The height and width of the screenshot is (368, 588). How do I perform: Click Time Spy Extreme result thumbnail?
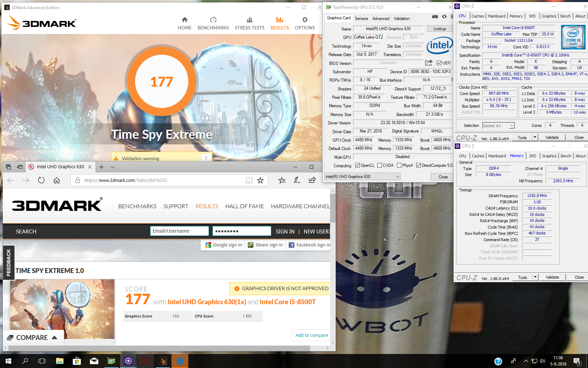(x=62, y=309)
